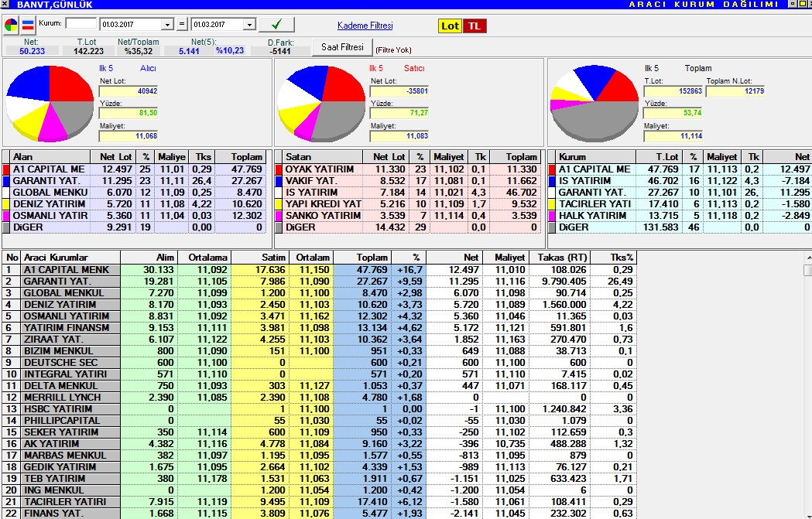This screenshot has height=519, width=812.
Task: Open the end date dropdown arrow
Action: (249, 25)
